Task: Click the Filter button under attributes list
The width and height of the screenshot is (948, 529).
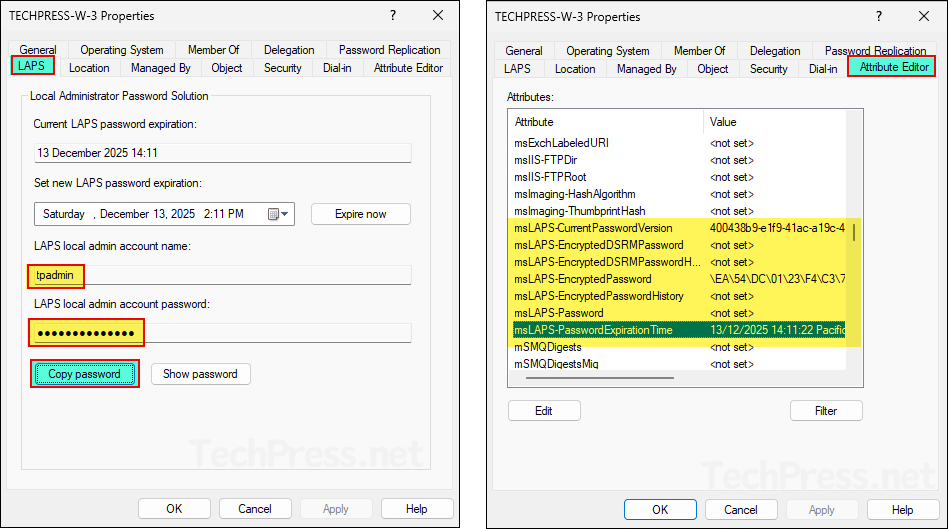Action: [826, 411]
